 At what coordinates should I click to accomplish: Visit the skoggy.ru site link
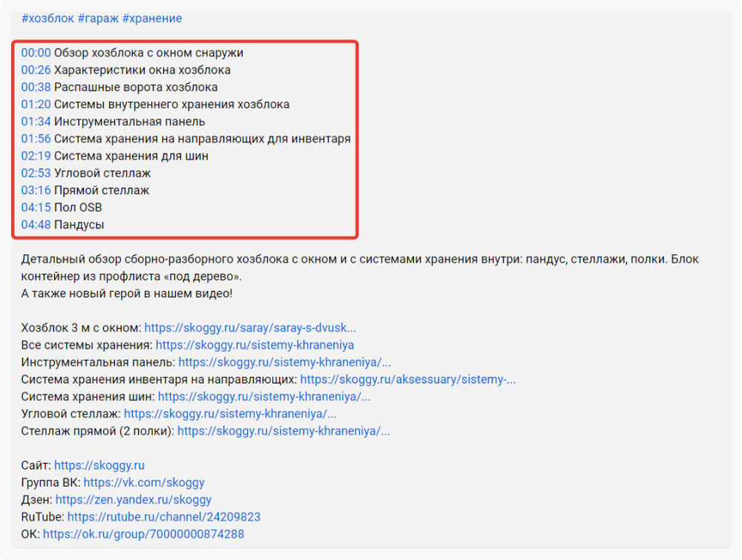click(x=99, y=466)
